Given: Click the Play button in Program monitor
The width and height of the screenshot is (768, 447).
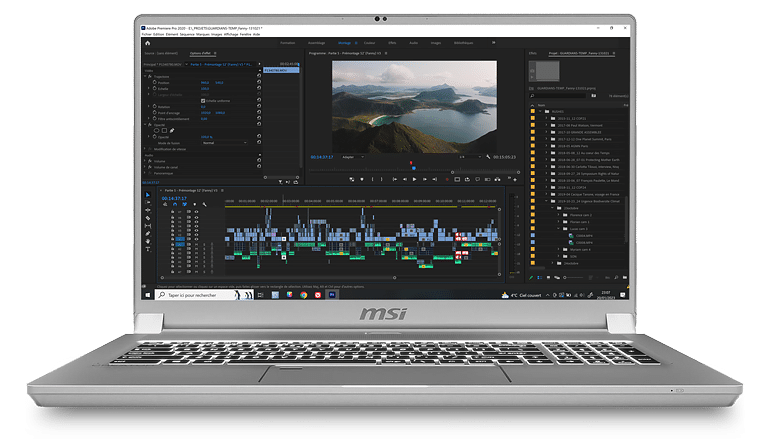Looking at the screenshot, I should [x=412, y=179].
